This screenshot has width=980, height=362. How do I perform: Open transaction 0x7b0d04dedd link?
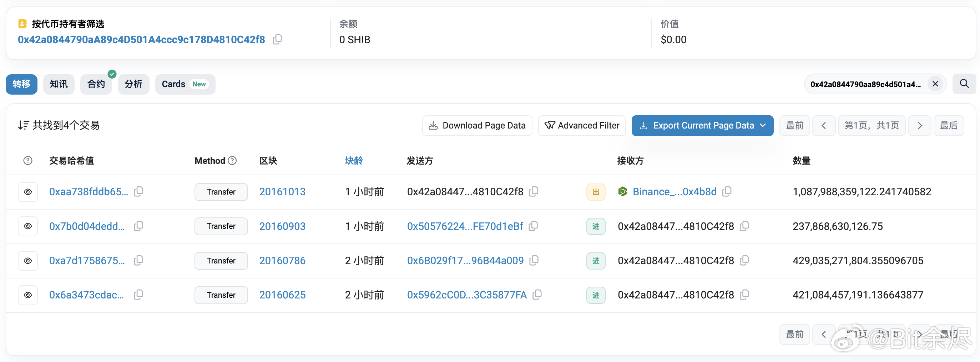[87, 226]
